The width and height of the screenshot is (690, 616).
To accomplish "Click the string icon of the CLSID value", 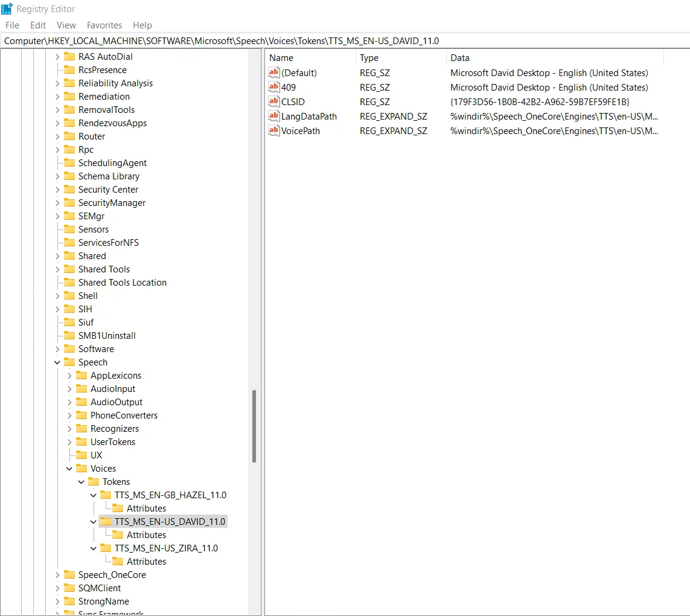I will click(273, 101).
